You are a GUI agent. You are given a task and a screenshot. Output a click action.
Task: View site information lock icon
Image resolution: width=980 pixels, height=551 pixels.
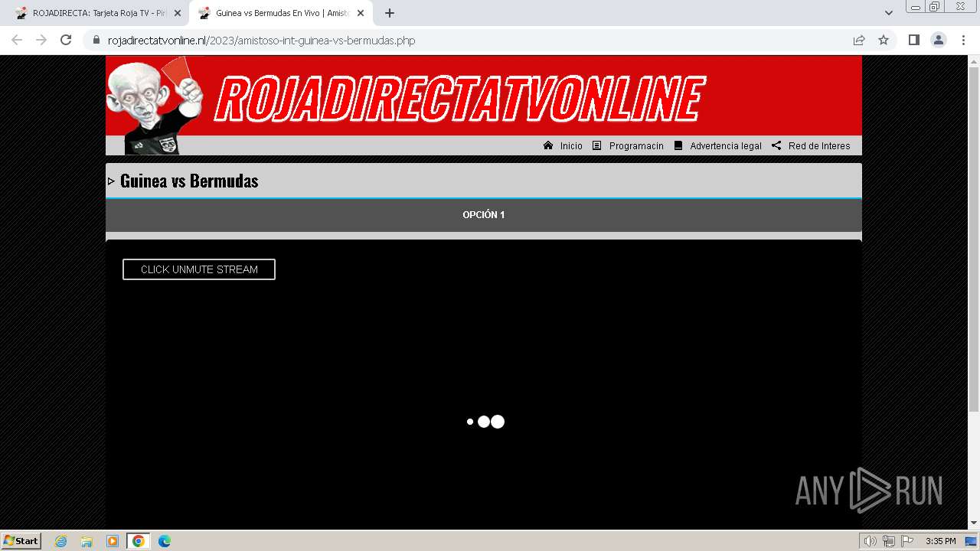point(96,41)
